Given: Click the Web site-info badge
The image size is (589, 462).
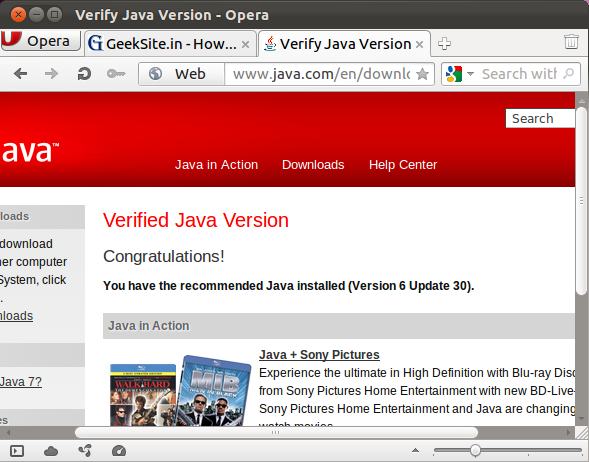Looking at the screenshot, I should point(182,74).
